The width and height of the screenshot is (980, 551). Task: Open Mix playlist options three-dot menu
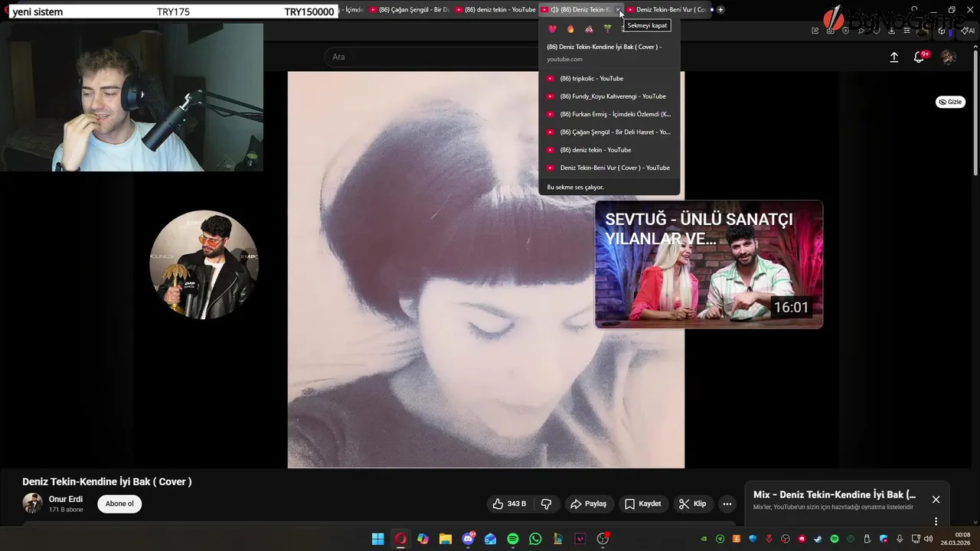(x=936, y=521)
